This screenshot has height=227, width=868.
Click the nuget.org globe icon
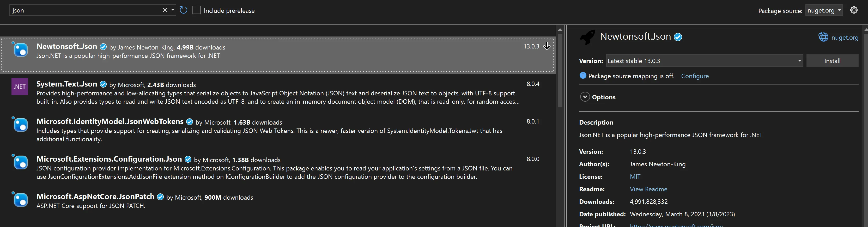(823, 37)
